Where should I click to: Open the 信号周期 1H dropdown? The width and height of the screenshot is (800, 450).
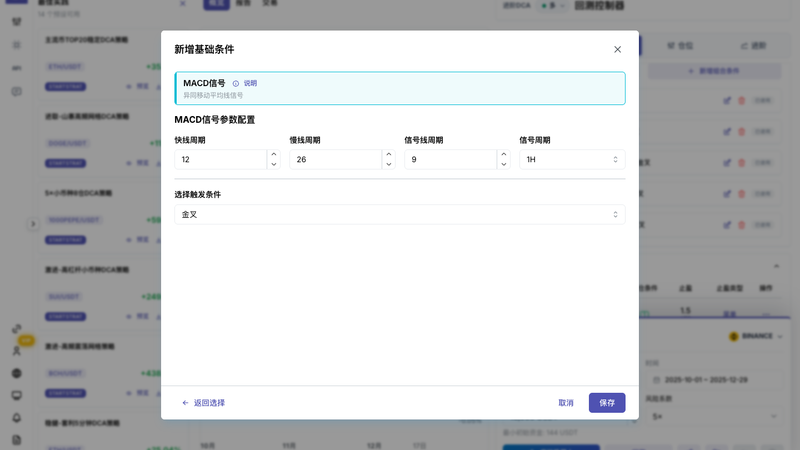point(572,160)
